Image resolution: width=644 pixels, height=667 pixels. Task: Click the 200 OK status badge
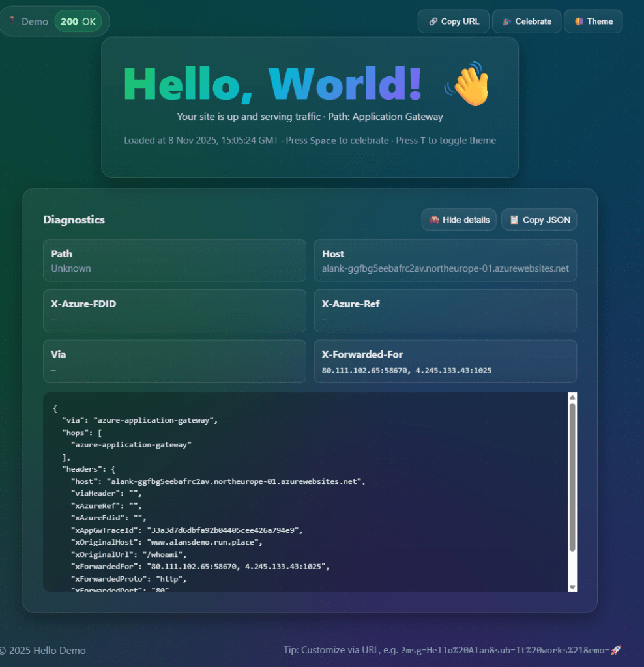78,21
